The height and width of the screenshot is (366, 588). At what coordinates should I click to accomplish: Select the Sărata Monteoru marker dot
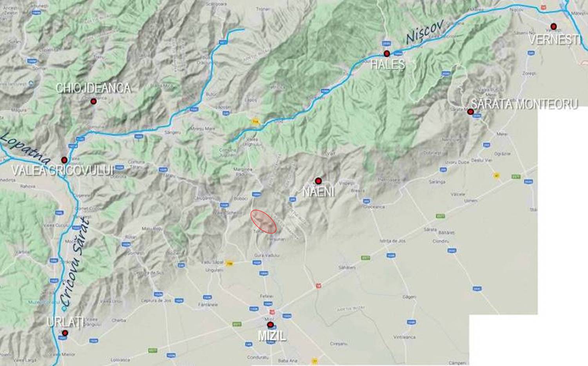click(x=471, y=112)
